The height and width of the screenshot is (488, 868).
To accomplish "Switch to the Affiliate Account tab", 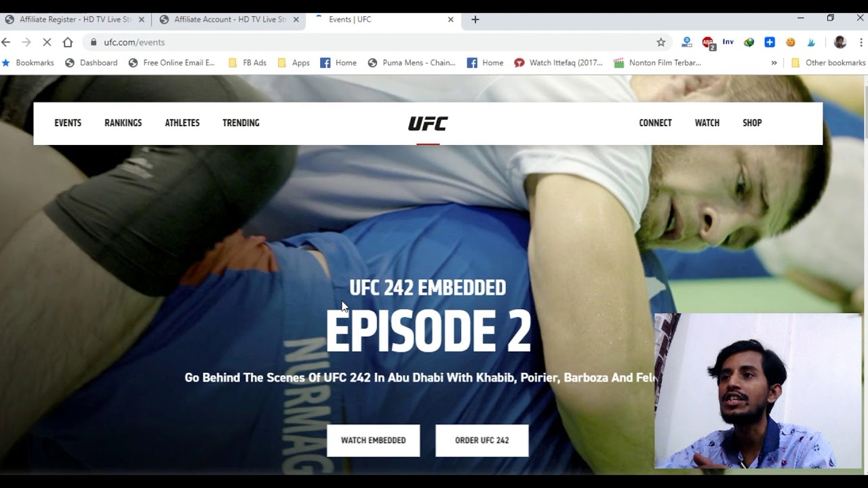I will 230,20.
